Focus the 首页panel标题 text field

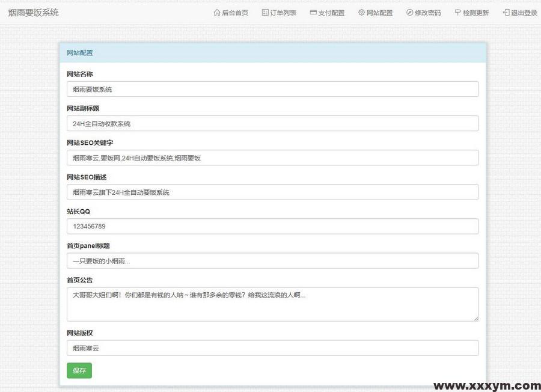click(272, 260)
